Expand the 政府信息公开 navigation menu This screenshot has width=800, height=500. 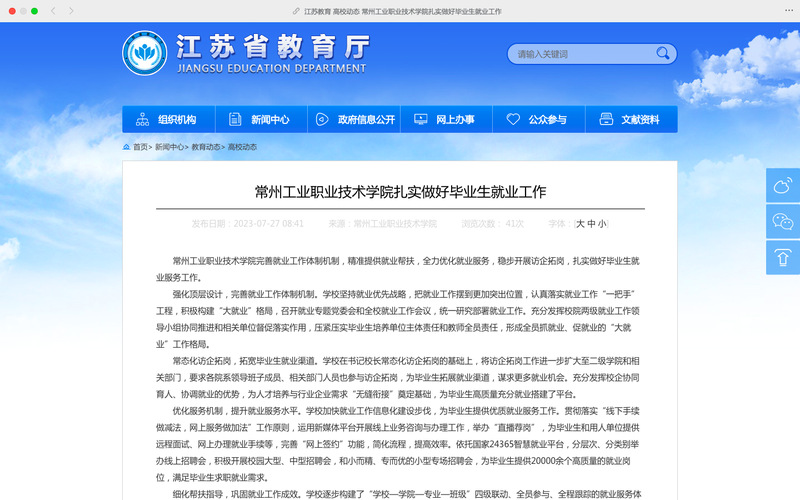pos(353,120)
